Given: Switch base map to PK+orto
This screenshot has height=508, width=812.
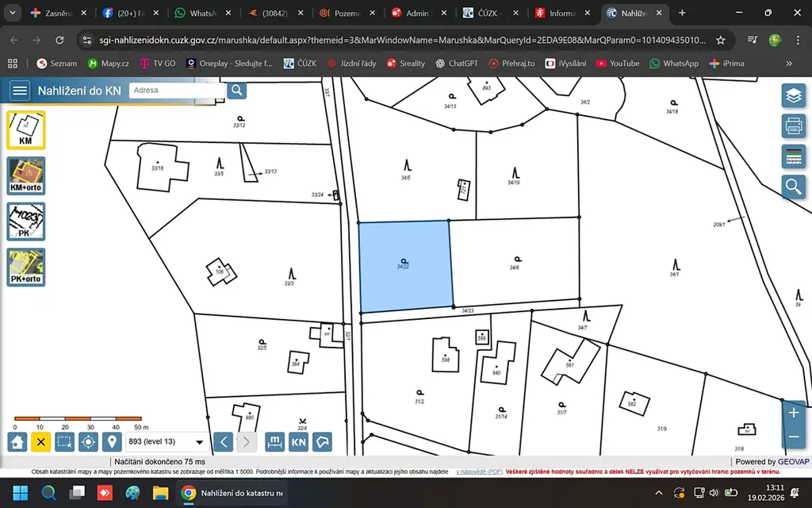Looking at the screenshot, I should click(26, 267).
